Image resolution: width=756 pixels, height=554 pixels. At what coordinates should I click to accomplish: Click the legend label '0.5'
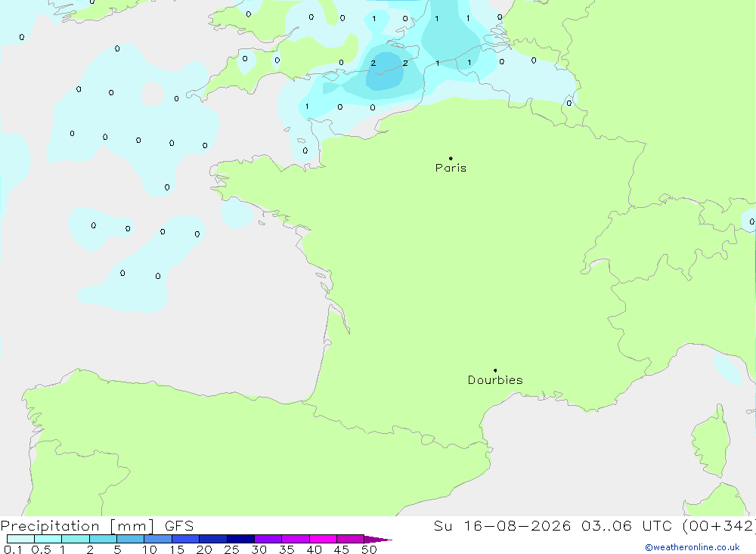(41, 549)
